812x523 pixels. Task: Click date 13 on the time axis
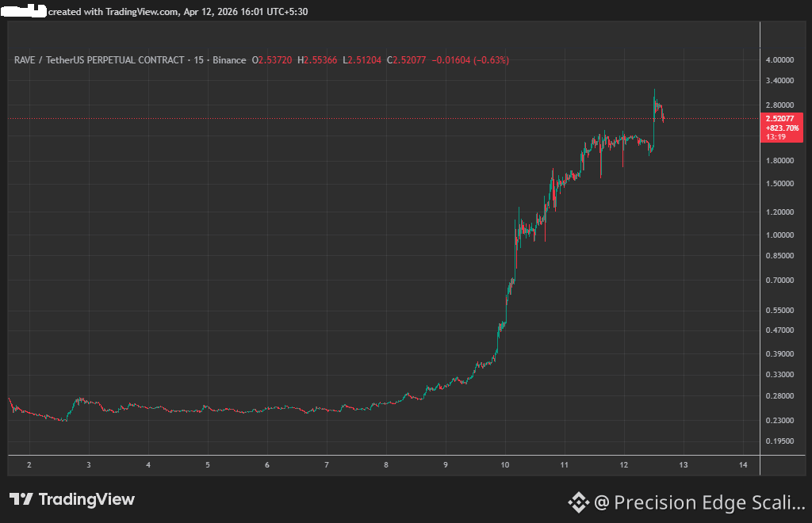684,465
